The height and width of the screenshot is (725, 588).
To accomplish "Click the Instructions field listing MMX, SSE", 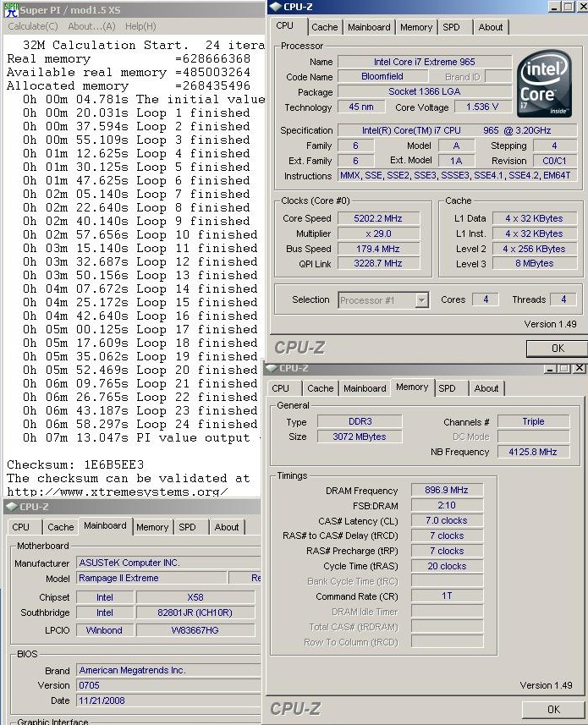I will [458, 176].
